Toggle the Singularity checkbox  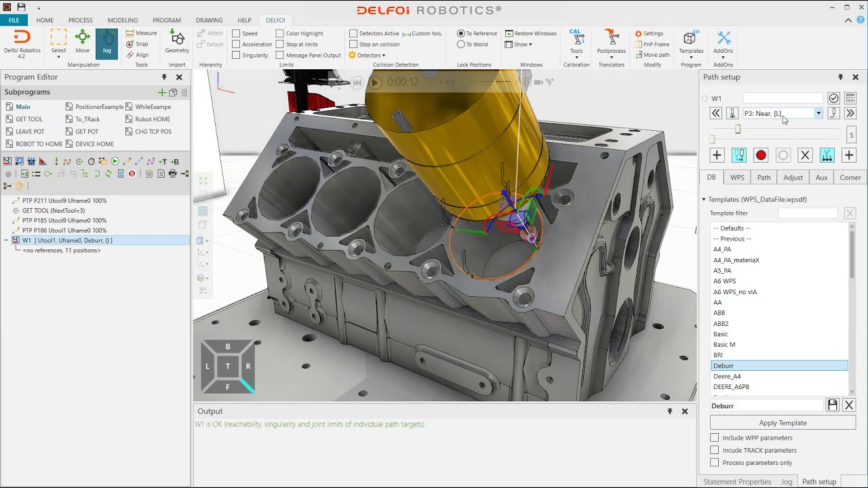(236, 55)
